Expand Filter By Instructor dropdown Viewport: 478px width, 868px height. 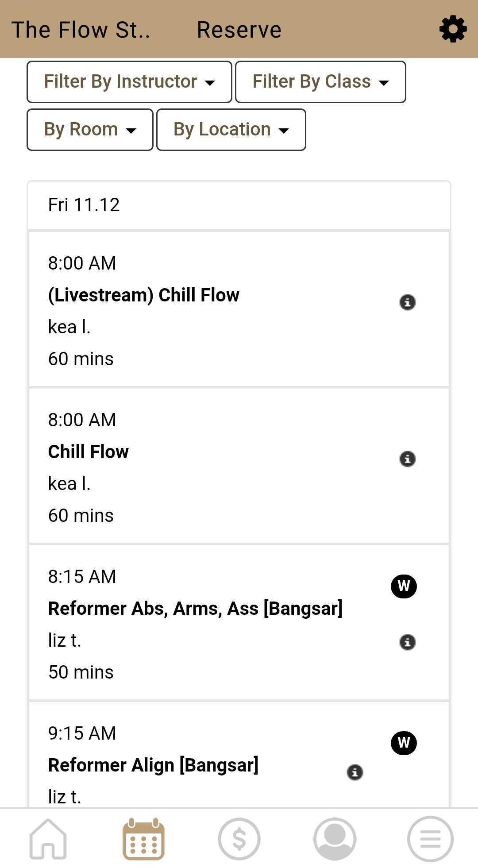point(129,82)
